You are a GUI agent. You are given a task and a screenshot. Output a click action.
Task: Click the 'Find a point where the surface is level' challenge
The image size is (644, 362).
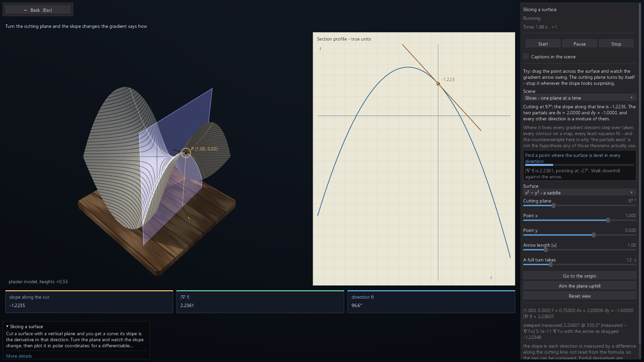point(579,165)
